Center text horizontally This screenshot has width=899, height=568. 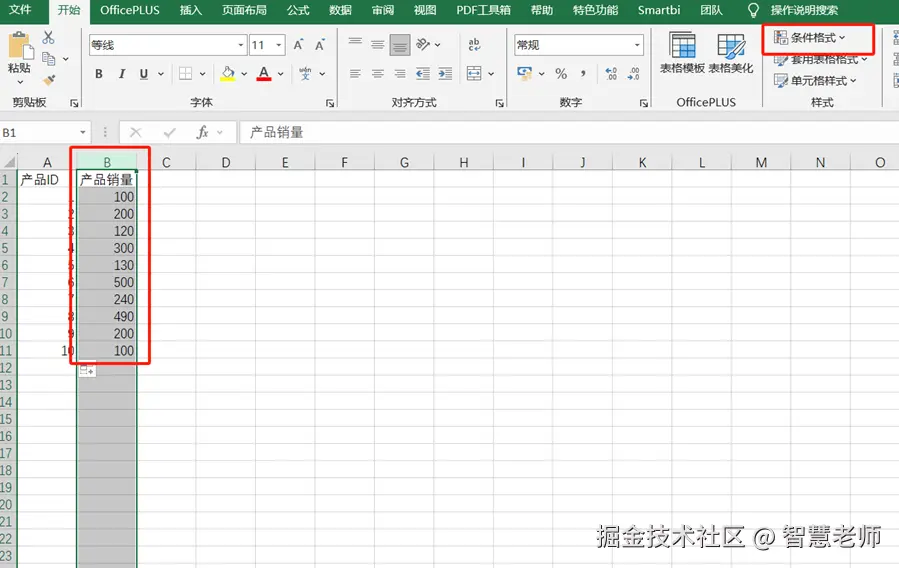coord(377,74)
